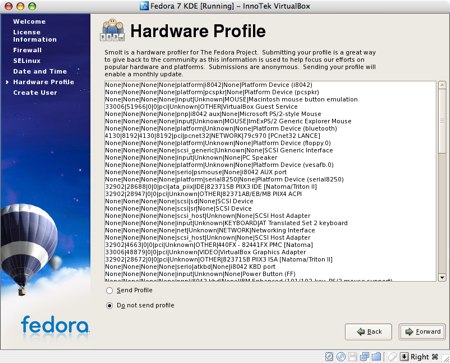
Task: Click the line '82371SB PIIX3 IDE [Natoma/Triton II]'
Action: [211, 187]
